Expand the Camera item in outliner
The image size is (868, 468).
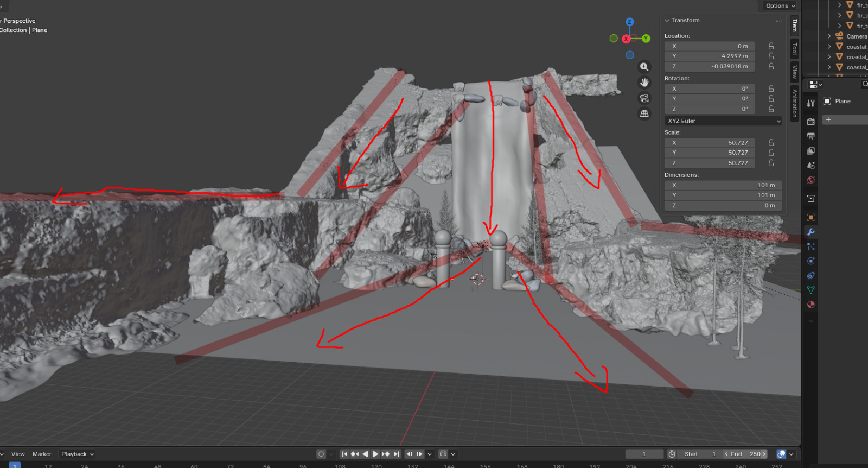(x=829, y=36)
